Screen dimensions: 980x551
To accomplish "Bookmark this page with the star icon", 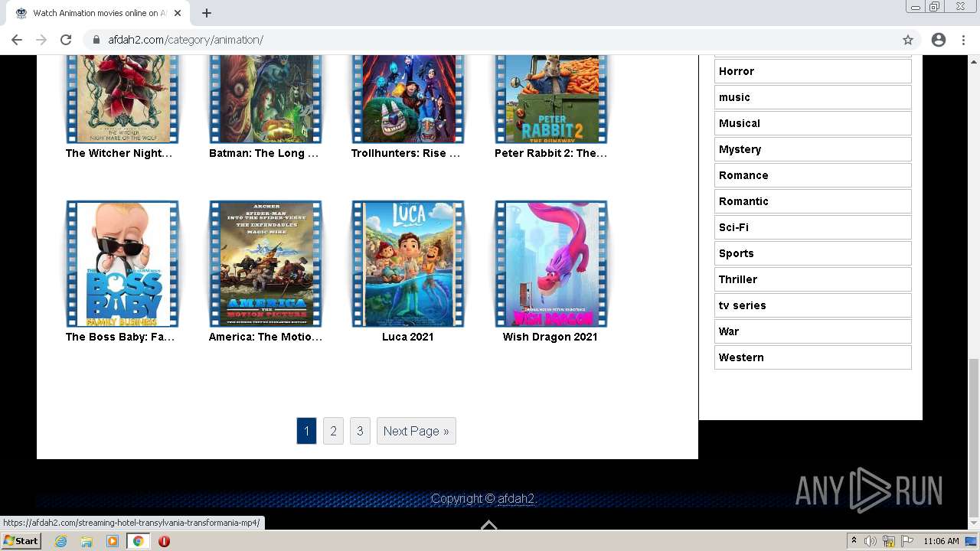I will (x=908, y=40).
